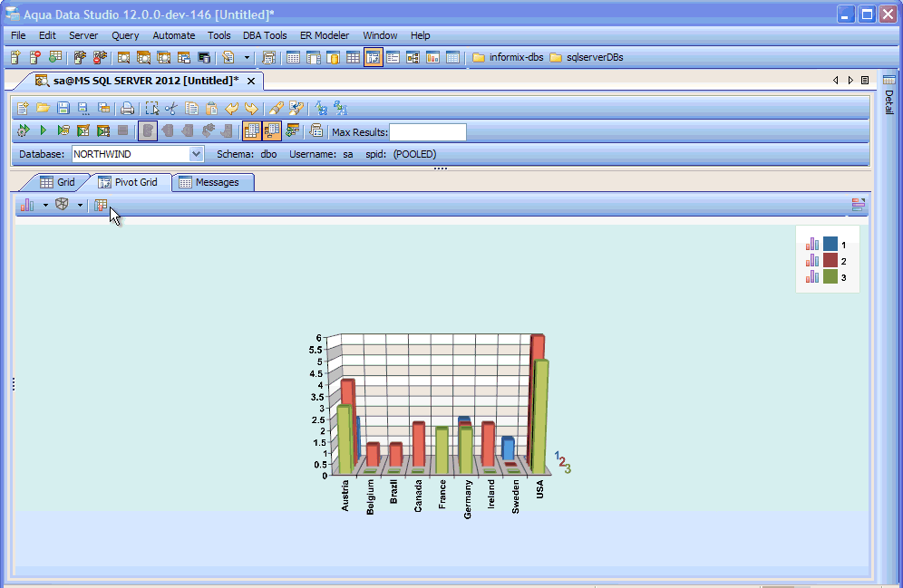Open the Tools menu
This screenshot has height=588, width=903.
218,35
